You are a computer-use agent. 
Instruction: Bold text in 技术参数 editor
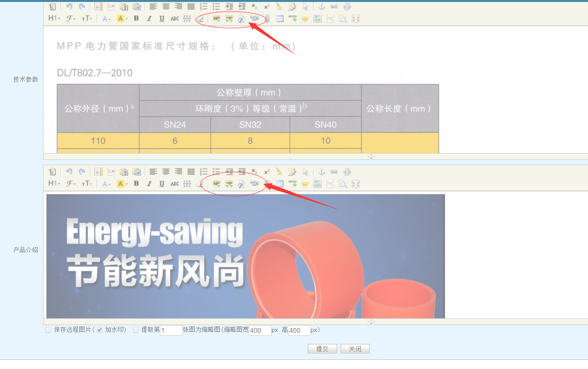[x=136, y=19]
